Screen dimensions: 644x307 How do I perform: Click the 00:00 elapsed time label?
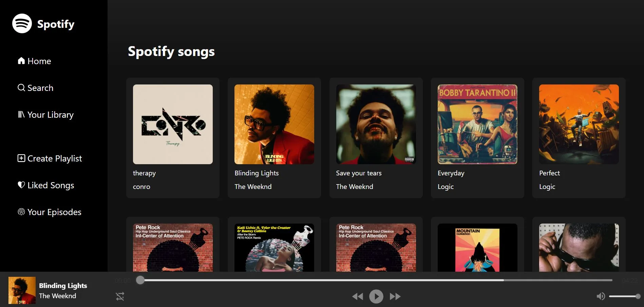coord(122,281)
